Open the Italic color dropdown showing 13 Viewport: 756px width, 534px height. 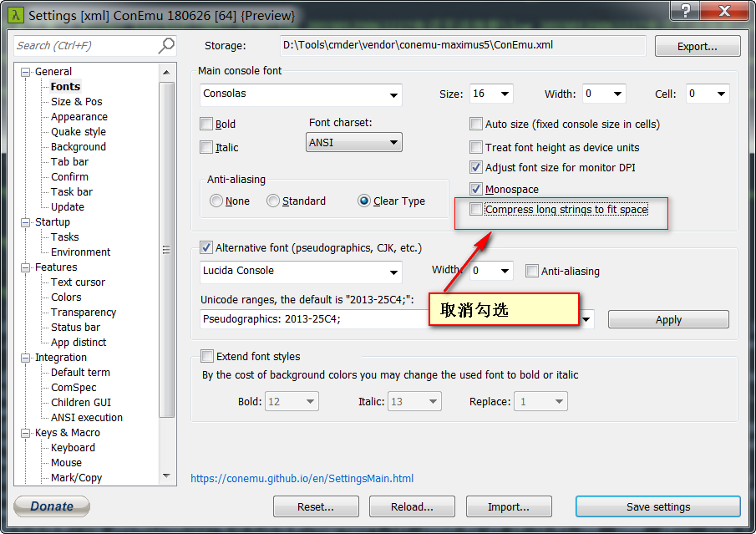pos(414,401)
